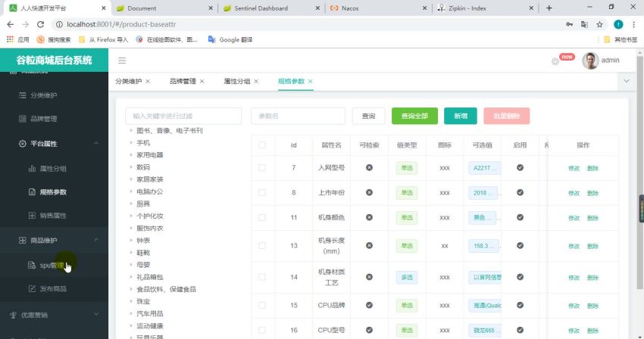Bookmark page with the star icon
The height and width of the screenshot is (339, 644).
coord(599,25)
